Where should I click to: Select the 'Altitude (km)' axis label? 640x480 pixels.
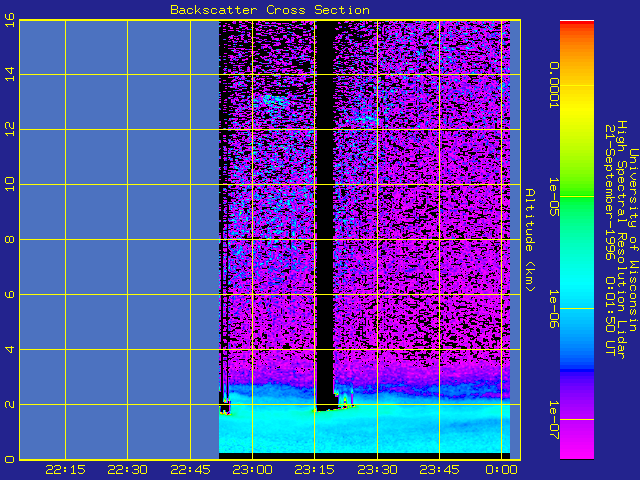pyautogui.click(x=529, y=240)
